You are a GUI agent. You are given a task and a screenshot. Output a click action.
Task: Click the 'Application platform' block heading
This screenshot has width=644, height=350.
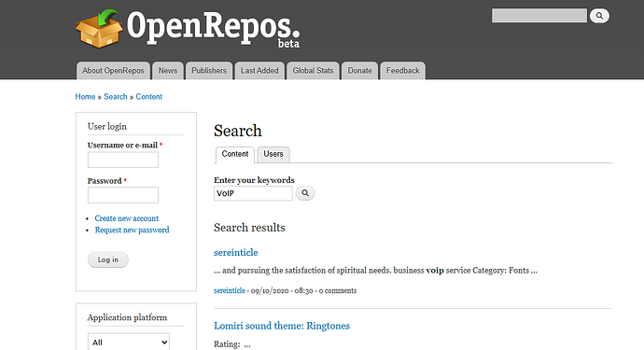tap(127, 317)
